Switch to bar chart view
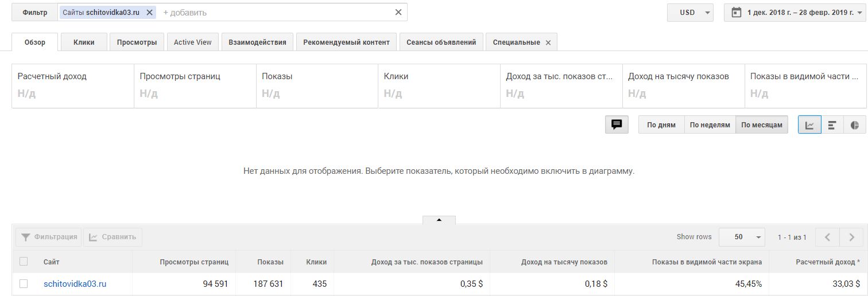 pyautogui.click(x=832, y=124)
